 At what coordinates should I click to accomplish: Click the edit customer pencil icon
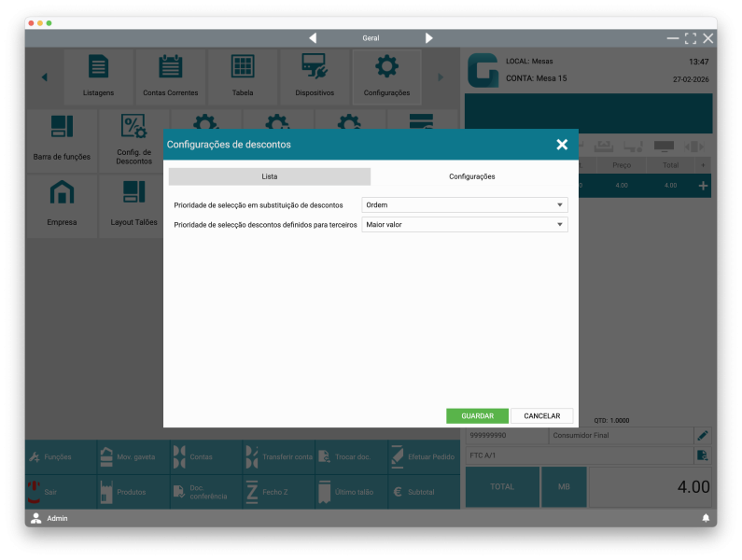tap(702, 435)
